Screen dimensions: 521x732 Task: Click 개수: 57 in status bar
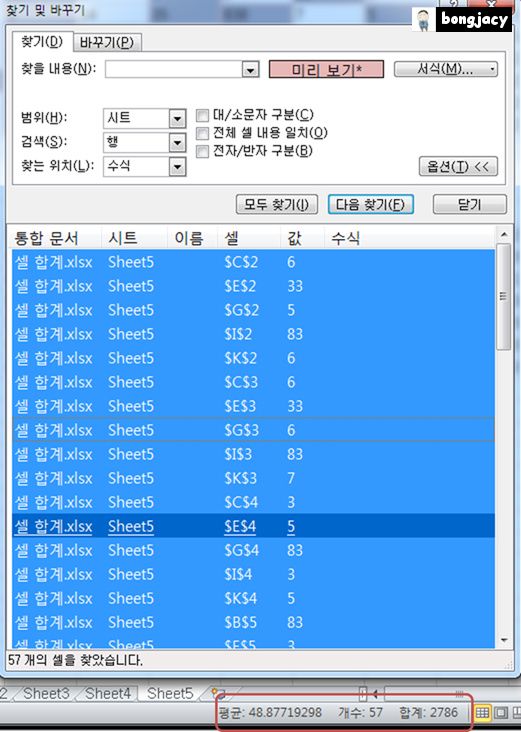click(x=360, y=713)
